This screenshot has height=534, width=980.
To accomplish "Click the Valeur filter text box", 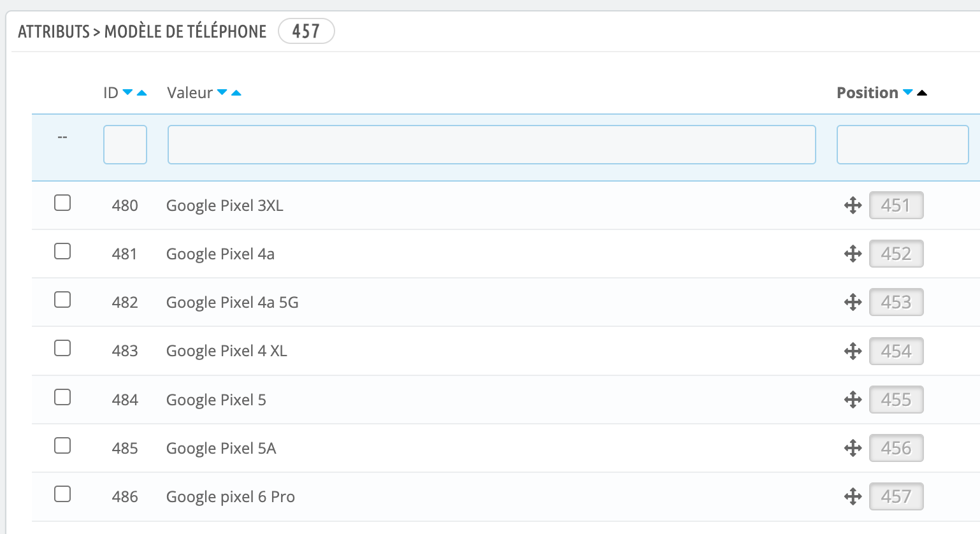I will pos(491,145).
